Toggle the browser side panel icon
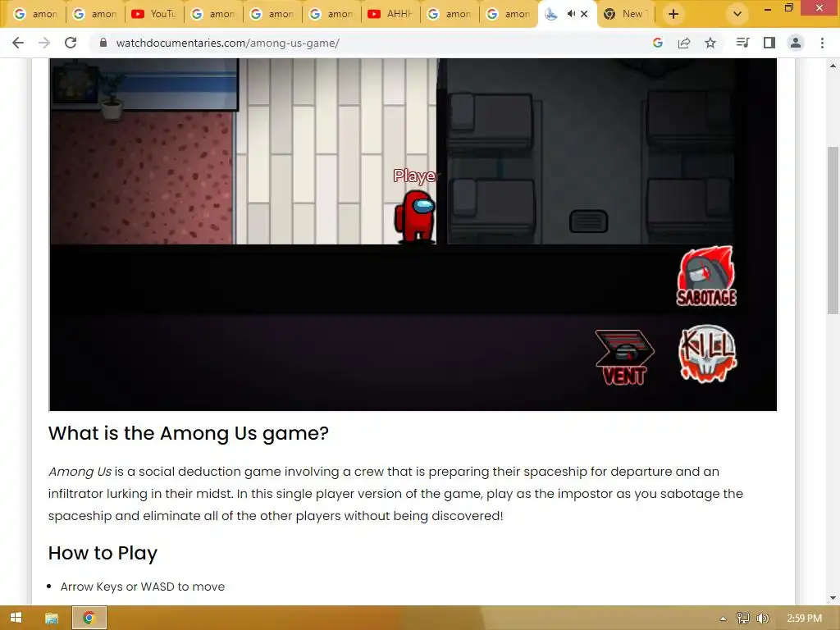Screen dimensions: 840x630 [x=769, y=43]
